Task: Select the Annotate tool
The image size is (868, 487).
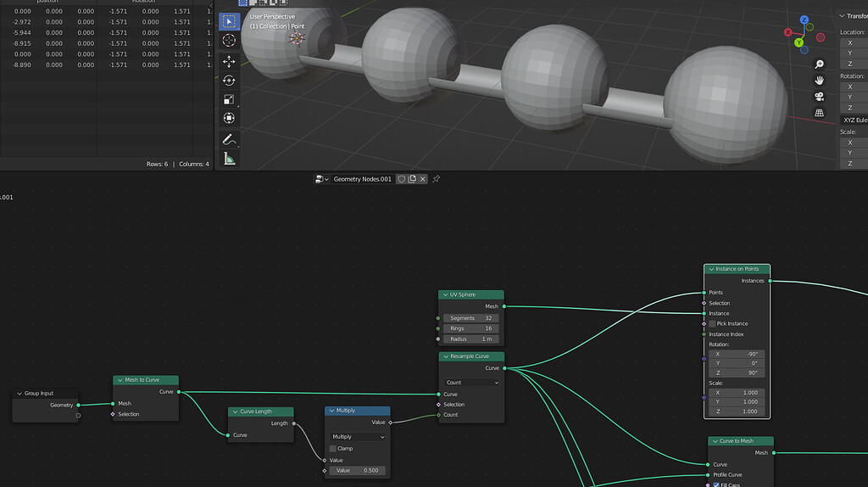Action: [229, 139]
